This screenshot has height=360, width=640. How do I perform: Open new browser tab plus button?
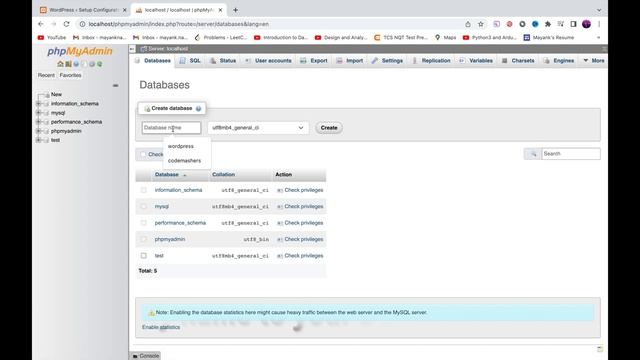pos(236,10)
